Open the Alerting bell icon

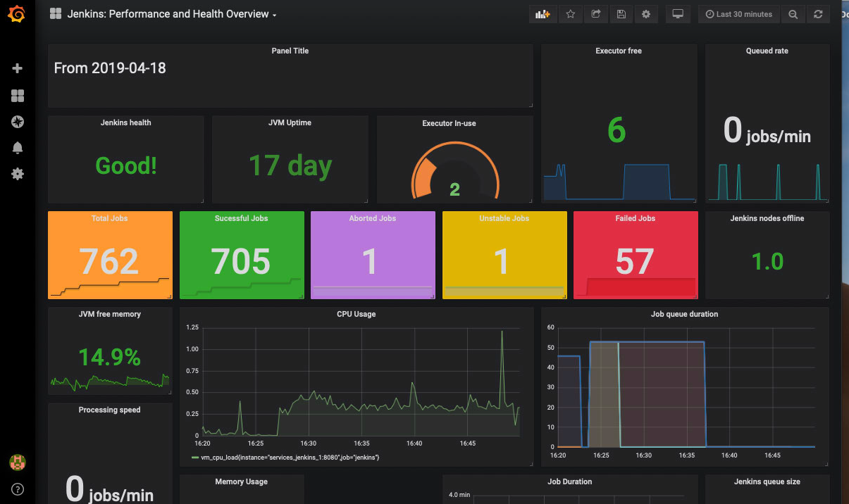pyautogui.click(x=18, y=148)
